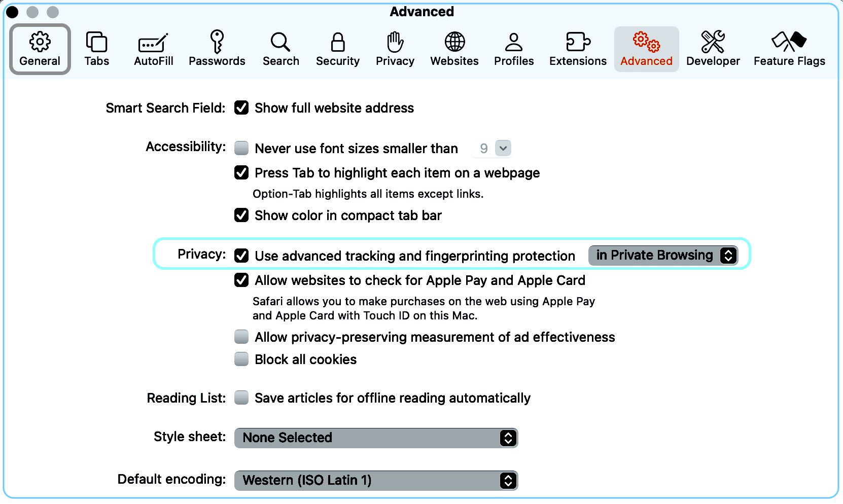This screenshot has height=504, width=843.
Task: Open the Developer tools pane
Action: coord(713,49)
